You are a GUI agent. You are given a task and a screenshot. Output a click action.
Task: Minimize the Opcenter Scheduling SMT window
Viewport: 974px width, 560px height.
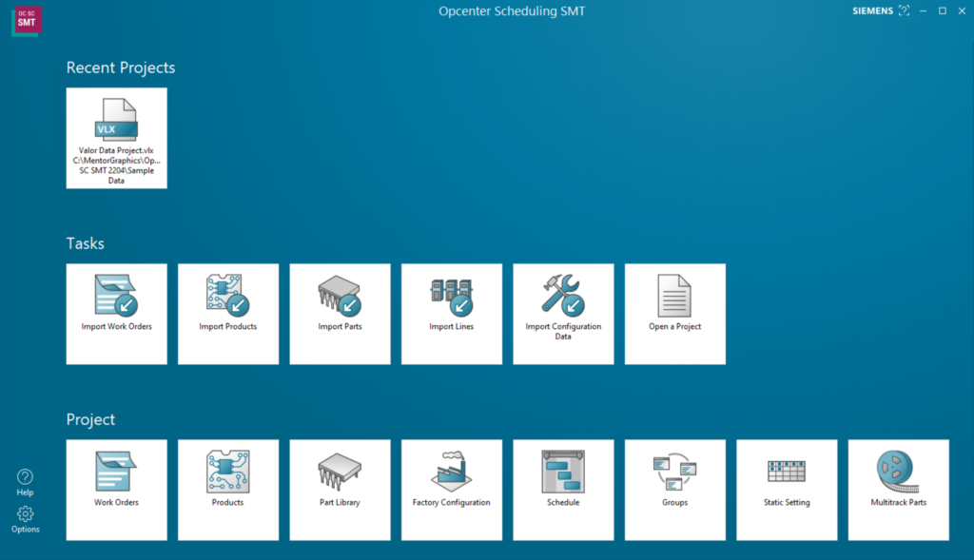pyautogui.click(x=923, y=11)
